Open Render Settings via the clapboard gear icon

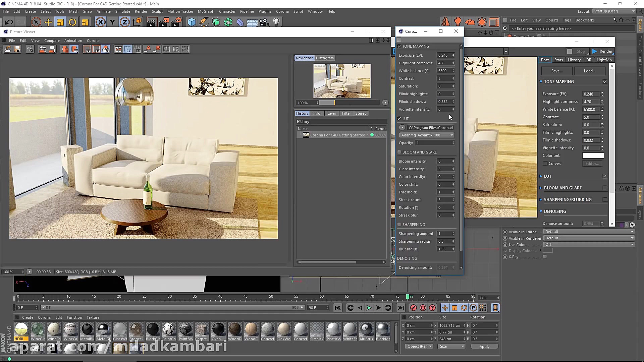[176, 22]
